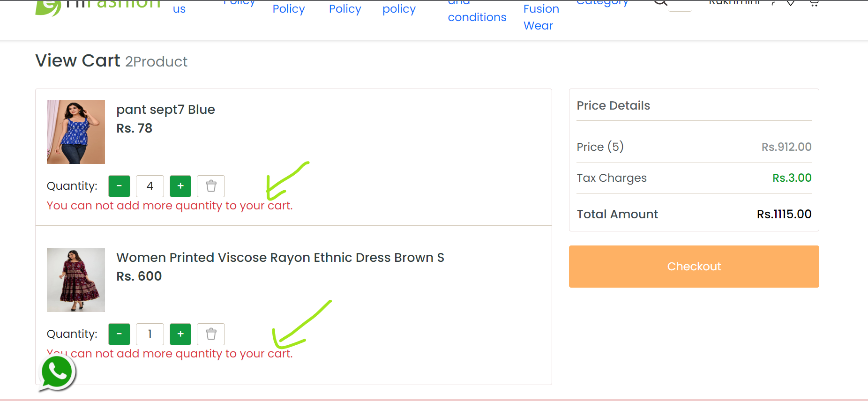Click the policy link before conditions
This screenshot has height=401, width=868.
coord(399,9)
